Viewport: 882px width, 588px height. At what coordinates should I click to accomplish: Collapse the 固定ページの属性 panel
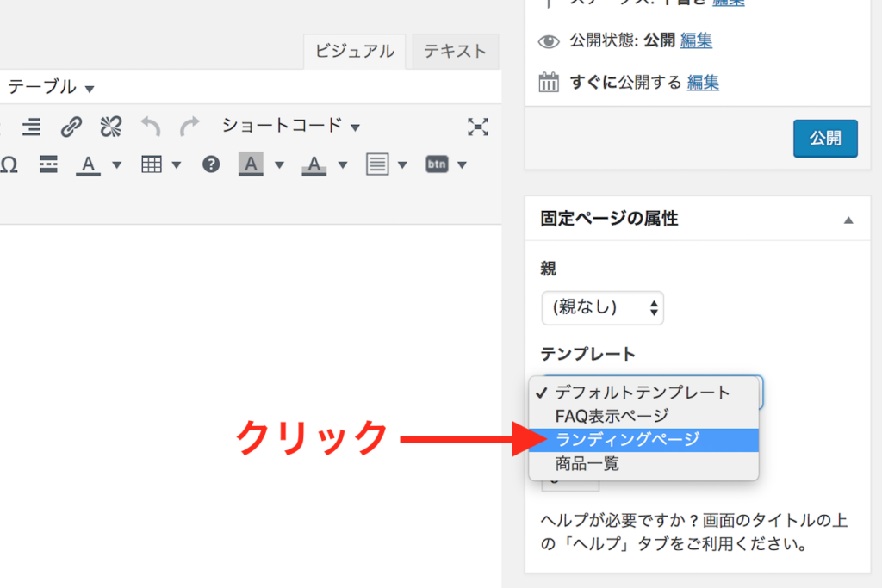[848, 220]
